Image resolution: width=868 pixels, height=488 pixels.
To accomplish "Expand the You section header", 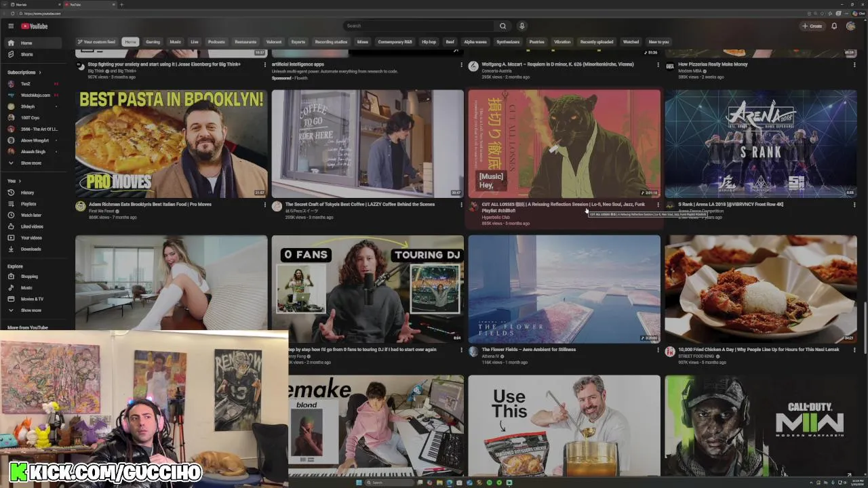I will [14, 181].
